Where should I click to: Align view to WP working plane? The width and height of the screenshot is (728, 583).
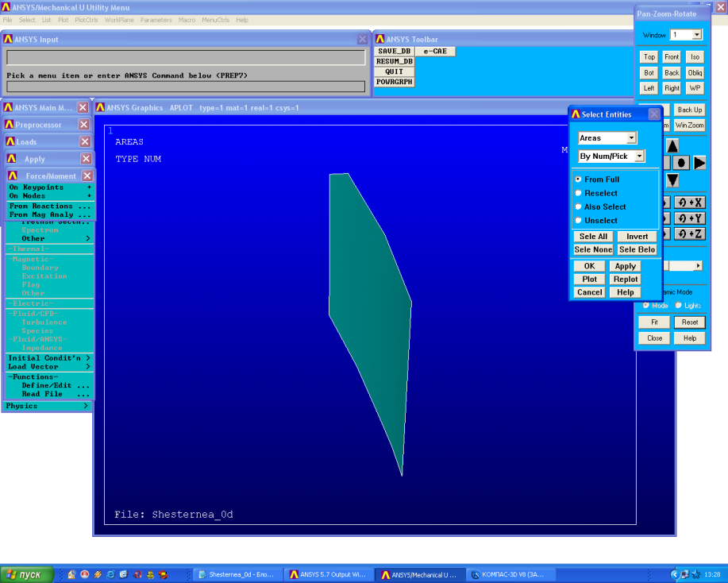695,88
